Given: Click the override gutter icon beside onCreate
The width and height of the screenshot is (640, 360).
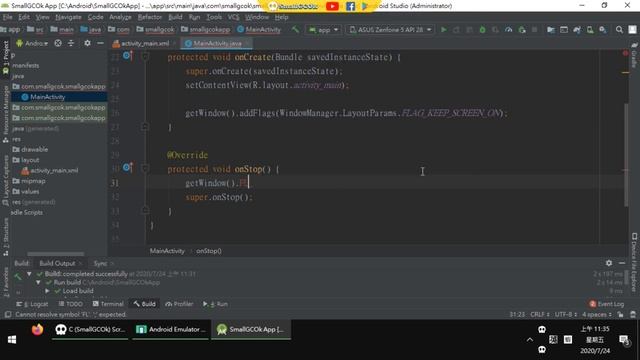Looking at the screenshot, I should pyautogui.click(x=128, y=56).
